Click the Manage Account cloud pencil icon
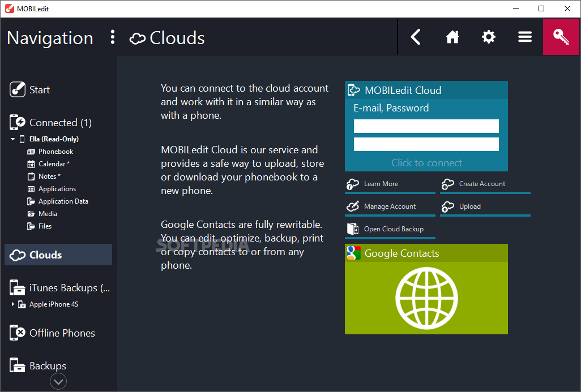Image resolution: width=581 pixels, height=392 pixels. [353, 206]
